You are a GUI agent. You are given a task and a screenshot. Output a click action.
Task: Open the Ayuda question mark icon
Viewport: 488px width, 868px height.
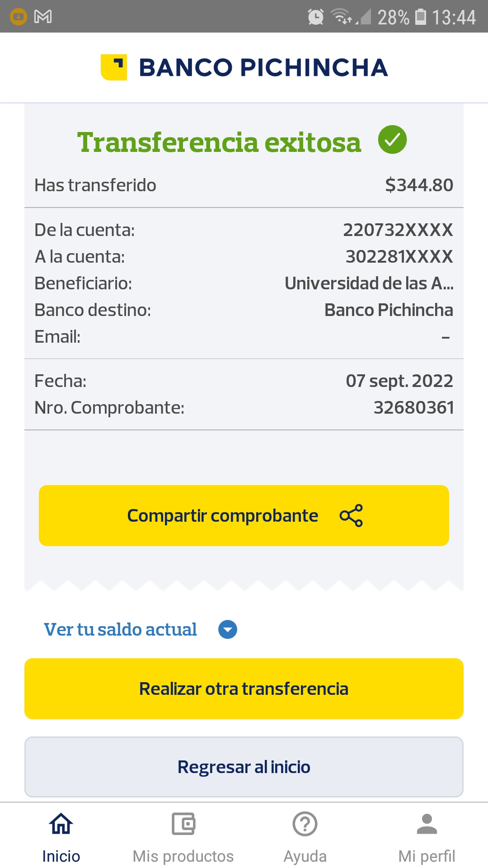305,824
